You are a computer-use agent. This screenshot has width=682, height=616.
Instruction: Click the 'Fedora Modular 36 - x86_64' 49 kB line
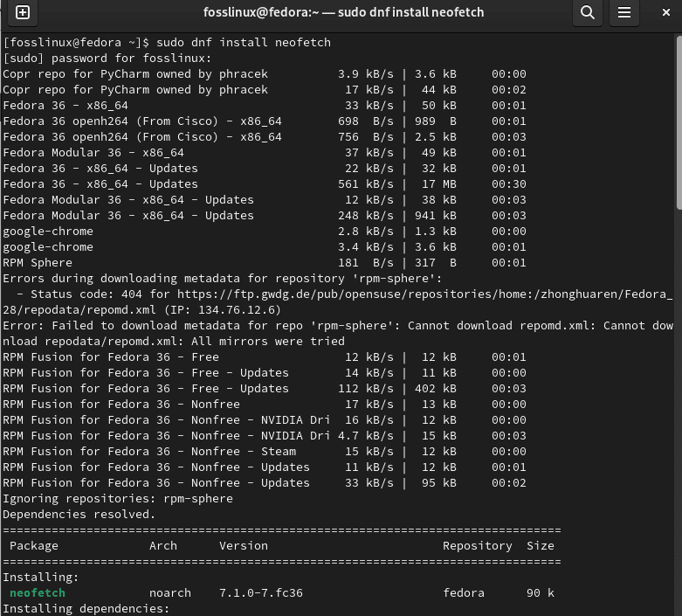pyautogui.click(x=265, y=153)
